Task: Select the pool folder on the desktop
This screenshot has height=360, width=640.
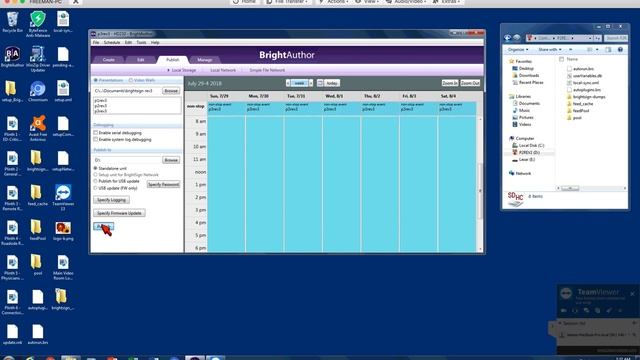Action: [38, 265]
